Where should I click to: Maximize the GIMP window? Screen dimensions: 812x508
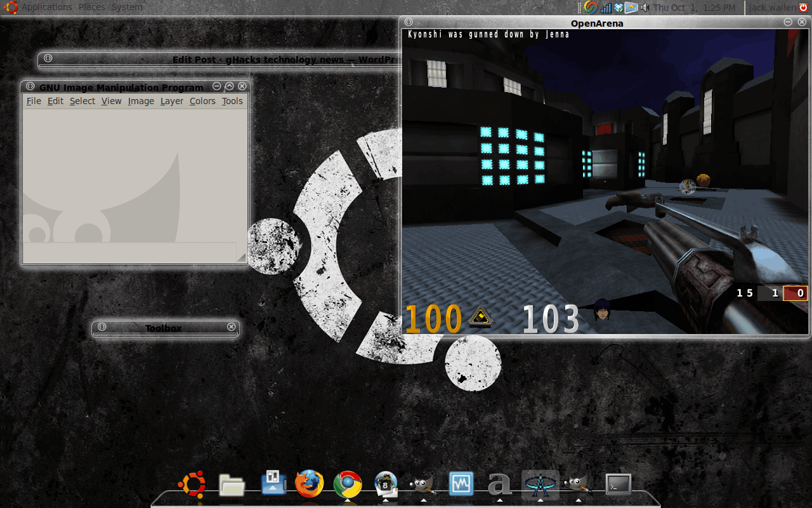[230, 86]
